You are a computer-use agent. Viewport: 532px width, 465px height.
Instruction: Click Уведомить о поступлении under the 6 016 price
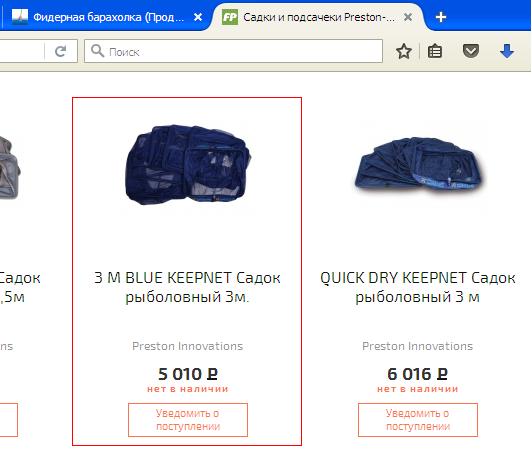click(418, 420)
